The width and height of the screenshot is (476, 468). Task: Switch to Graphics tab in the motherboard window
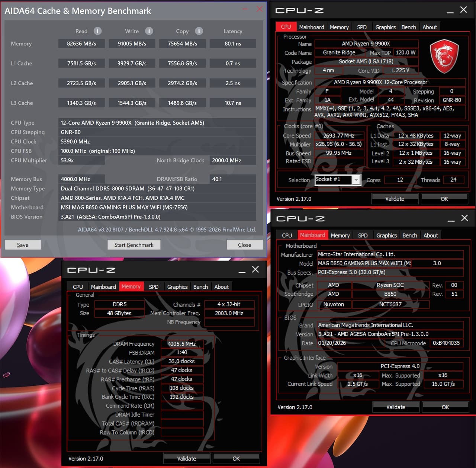click(387, 235)
